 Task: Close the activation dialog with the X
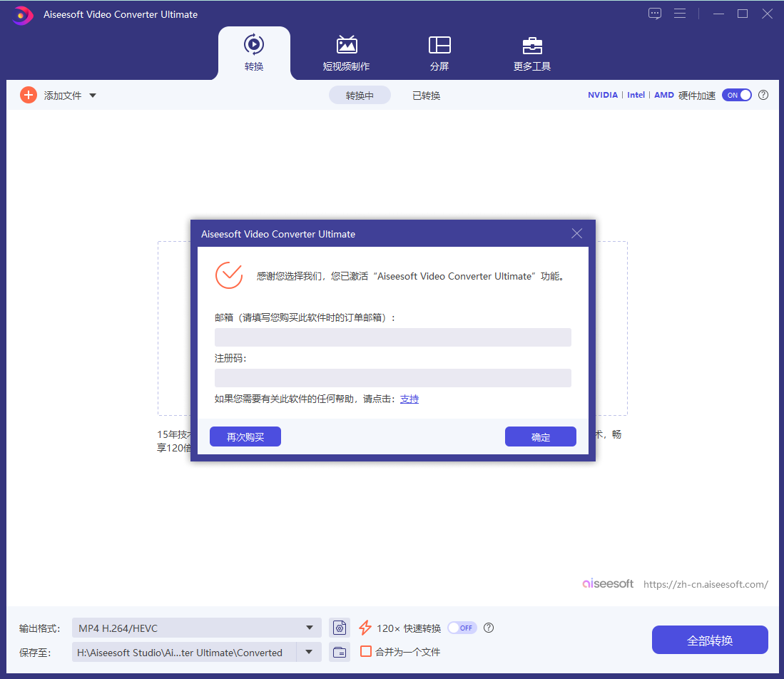pos(576,233)
